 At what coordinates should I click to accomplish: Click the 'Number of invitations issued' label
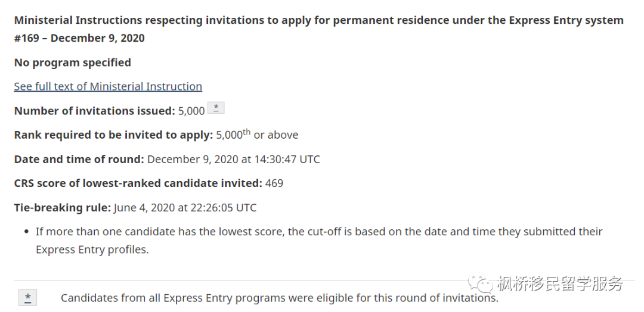(x=95, y=111)
